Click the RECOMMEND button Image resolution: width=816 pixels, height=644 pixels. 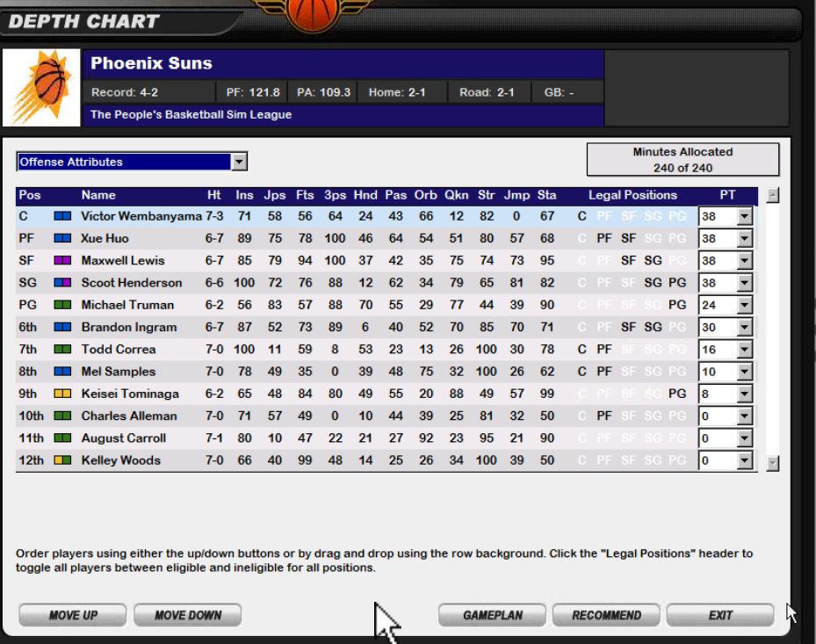[x=605, y=615]
